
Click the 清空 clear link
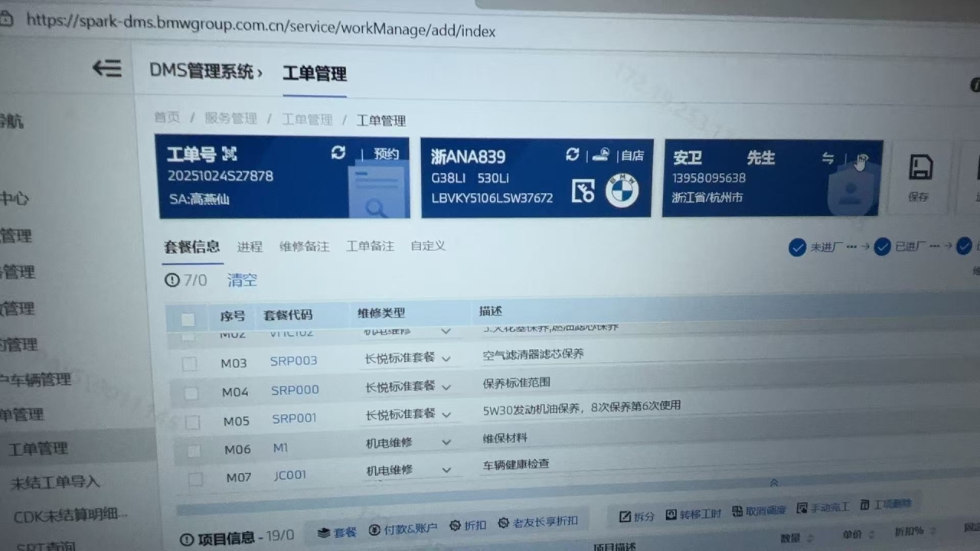(242, 280)
